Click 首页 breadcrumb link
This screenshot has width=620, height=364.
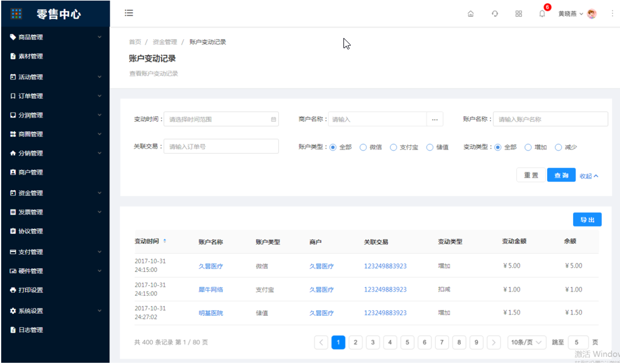[x=135, y=42]
